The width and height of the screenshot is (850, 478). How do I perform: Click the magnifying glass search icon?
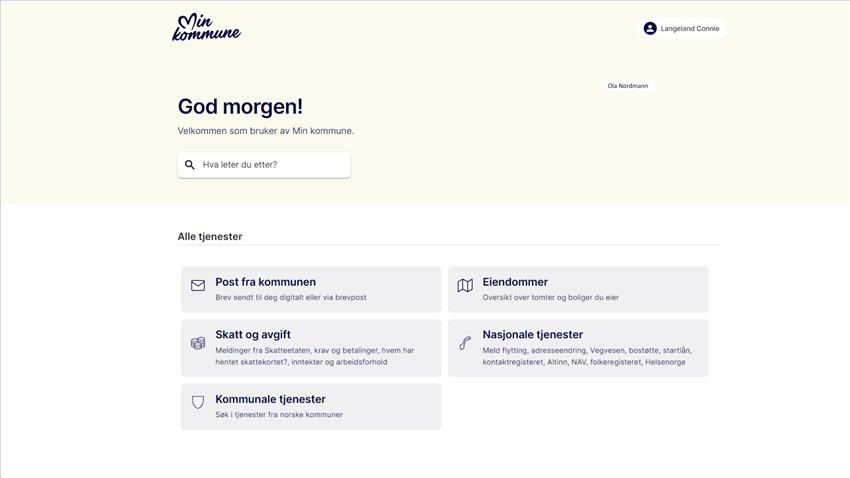190,165
